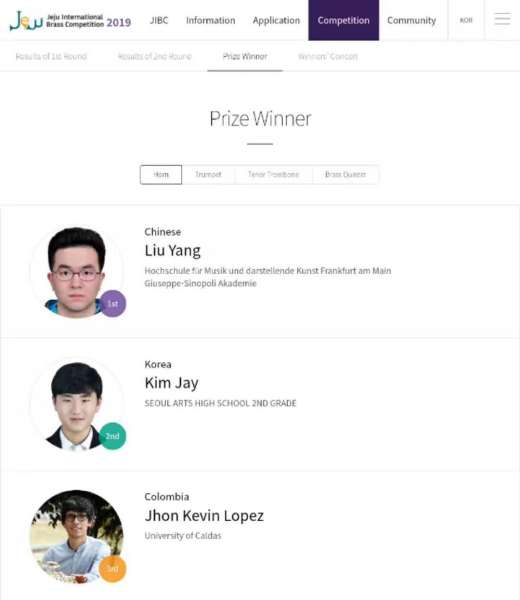Select the Trumpet category filter
Viewport: 520px width, 600px height.
(209, 174)
